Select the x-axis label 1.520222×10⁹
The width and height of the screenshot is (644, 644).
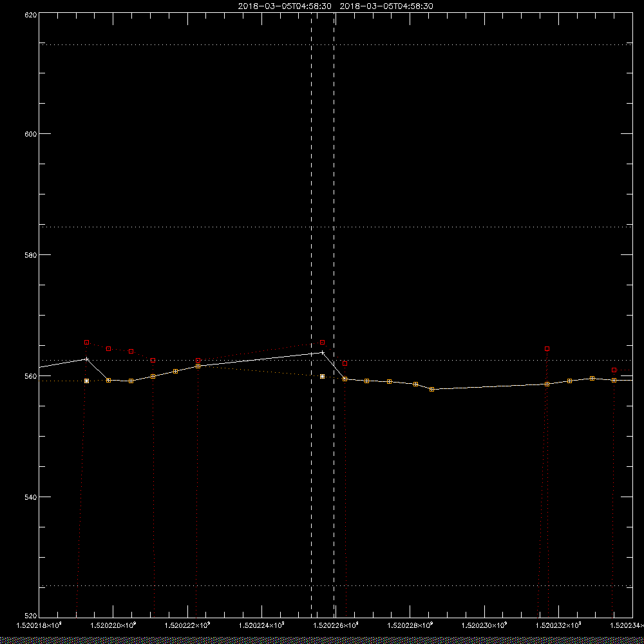click(x=187, y=625)
